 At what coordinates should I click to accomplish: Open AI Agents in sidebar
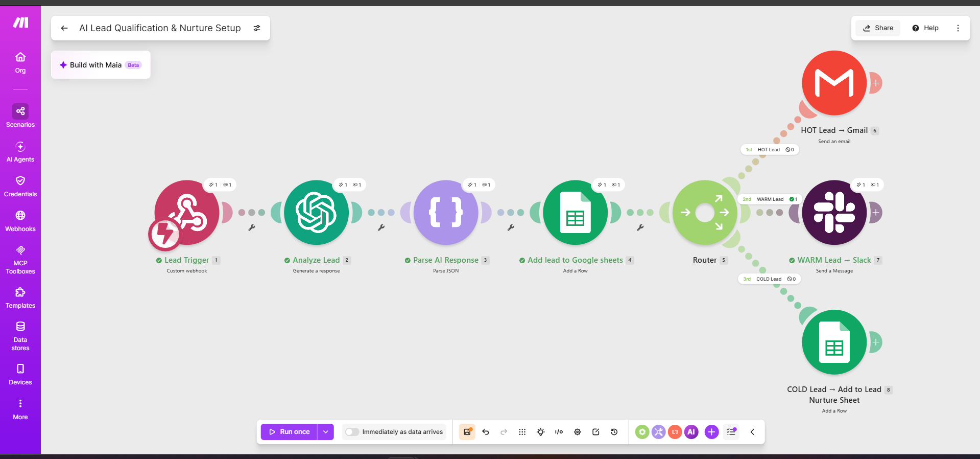click(x=20, y=152)
